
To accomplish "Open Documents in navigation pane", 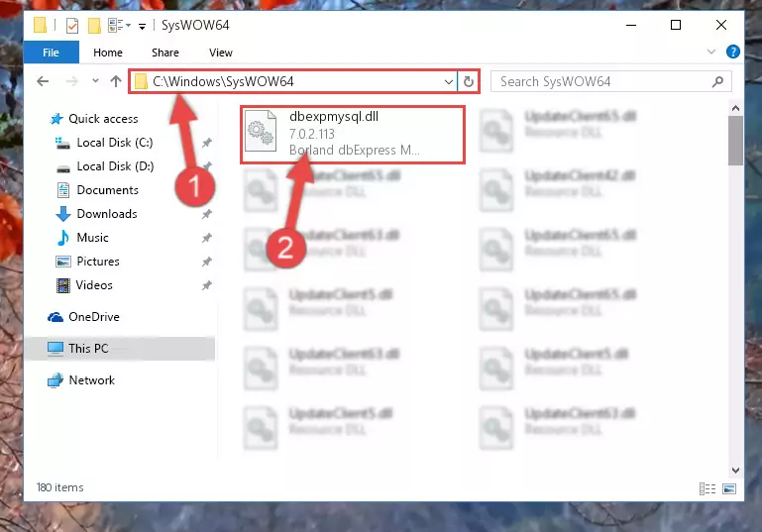I will point(107,190).
